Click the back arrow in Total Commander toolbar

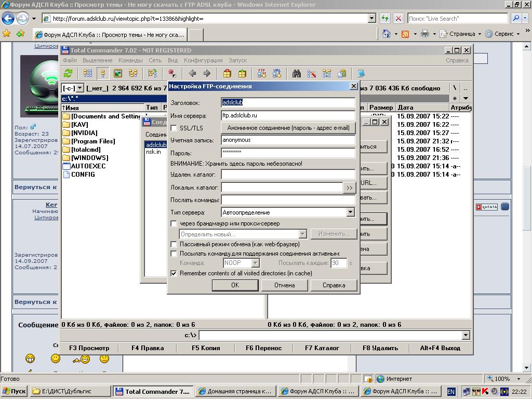[x=192, y=74]
